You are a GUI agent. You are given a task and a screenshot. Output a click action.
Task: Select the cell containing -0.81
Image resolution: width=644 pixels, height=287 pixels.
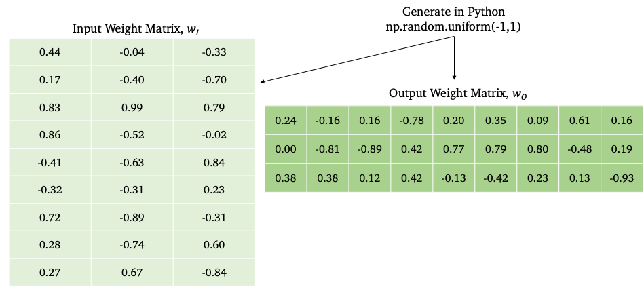click(x=328, y=149)
